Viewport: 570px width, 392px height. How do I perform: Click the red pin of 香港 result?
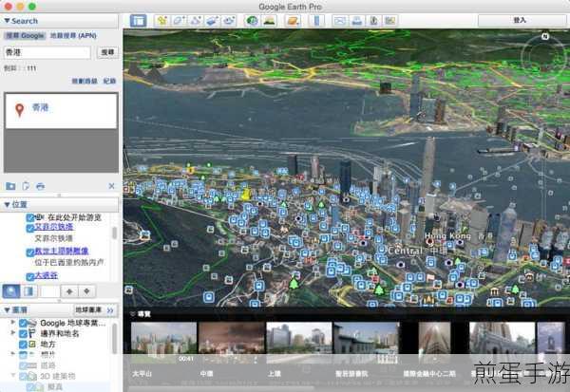pyautogui.click(x=19, y=109)
